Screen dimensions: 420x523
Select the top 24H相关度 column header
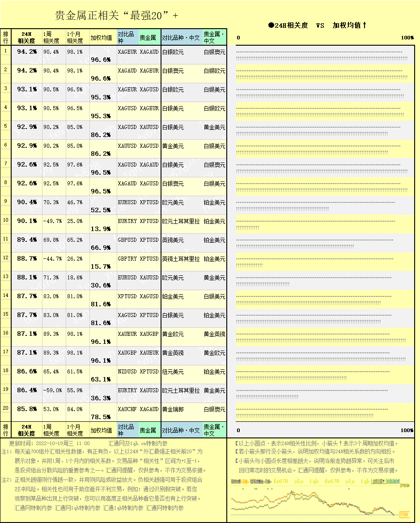27,37
